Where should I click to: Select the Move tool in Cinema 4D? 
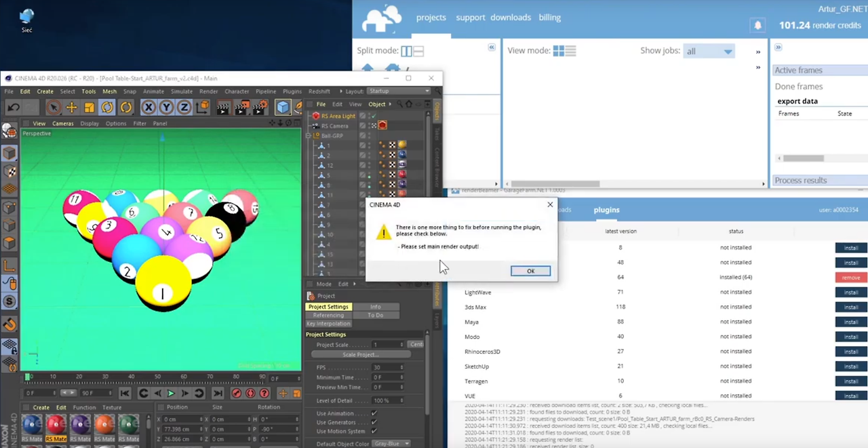click(71, 107)
